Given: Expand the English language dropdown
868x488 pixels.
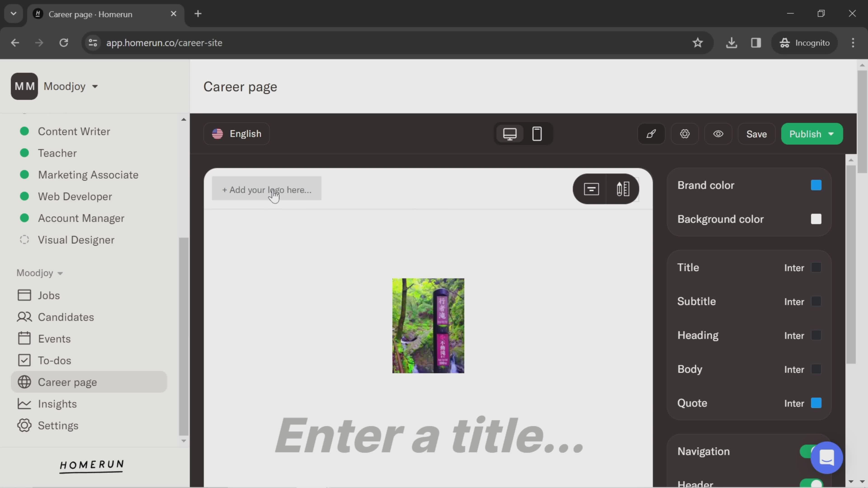Looking at the screenshot, I should coord(237,134).
